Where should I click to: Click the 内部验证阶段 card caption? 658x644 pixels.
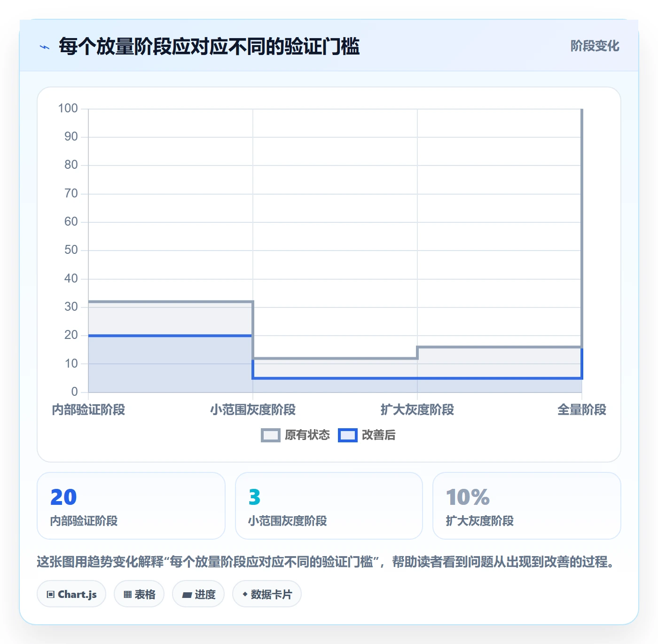coord(84,521)
